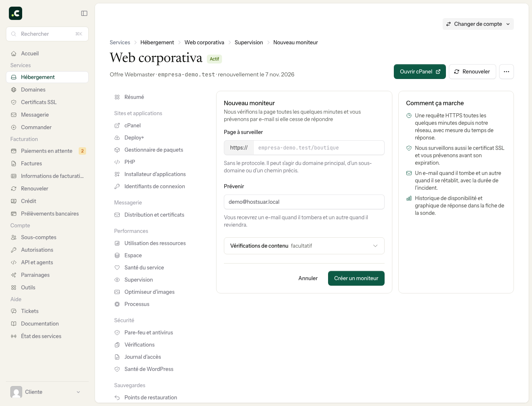Click the Gestionnaire de paquets box icon
The height and width of the screenshot is (406, 532).
(x=117, y=150)
